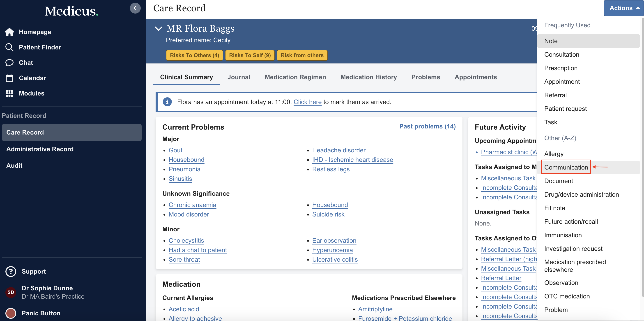The height and width of the screenshot is (321, 644).
Task: Close the Actions dropdown menu
Action: click(623, 8)
